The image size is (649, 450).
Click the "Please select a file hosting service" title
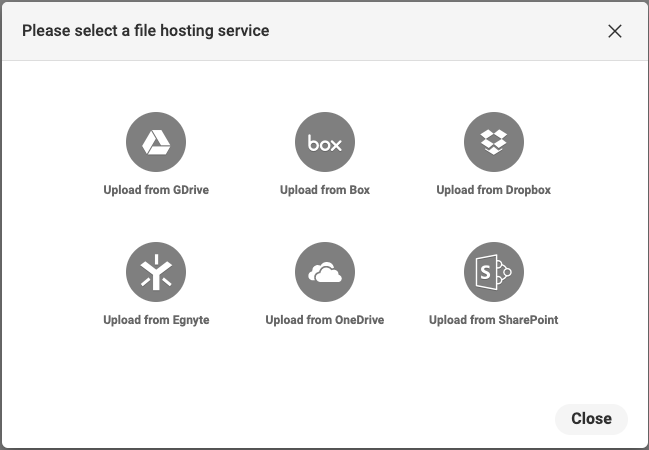coord(146,31)
